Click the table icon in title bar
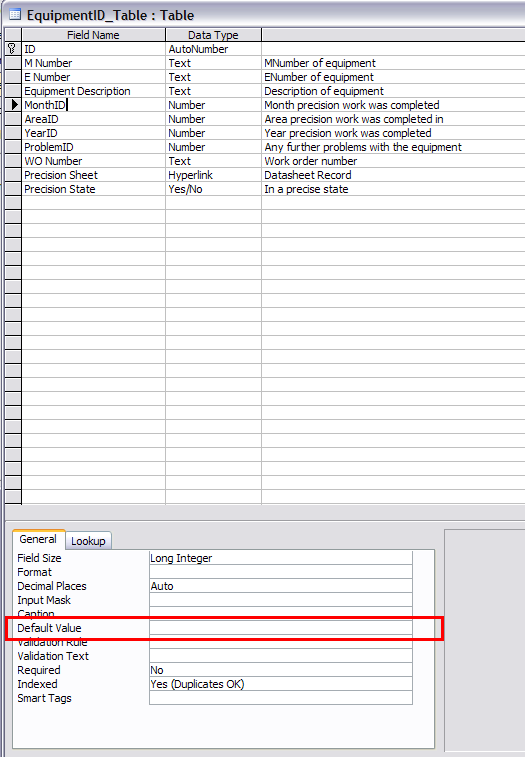The image size is (525, 757). click(15, 15)
